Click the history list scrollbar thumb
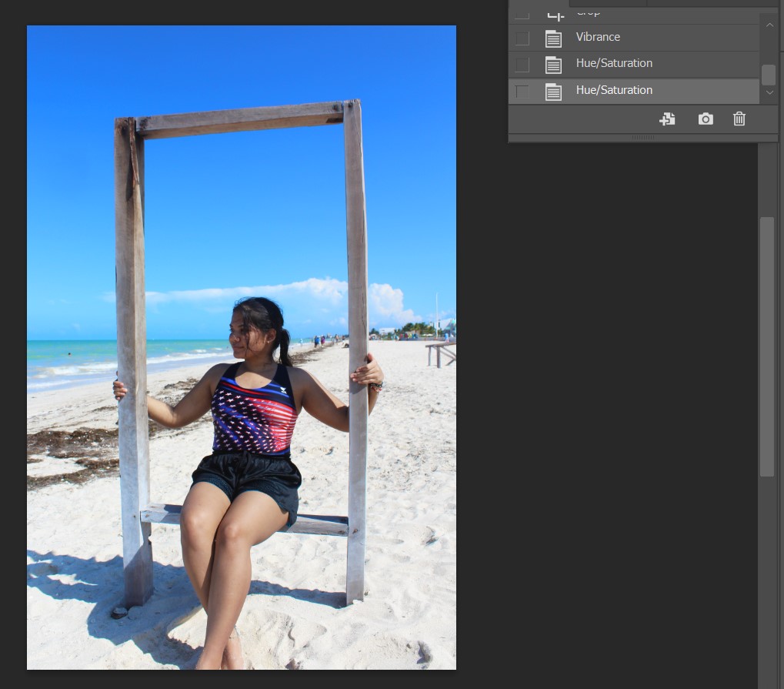 pyautogui.click(x=769, y=75)
